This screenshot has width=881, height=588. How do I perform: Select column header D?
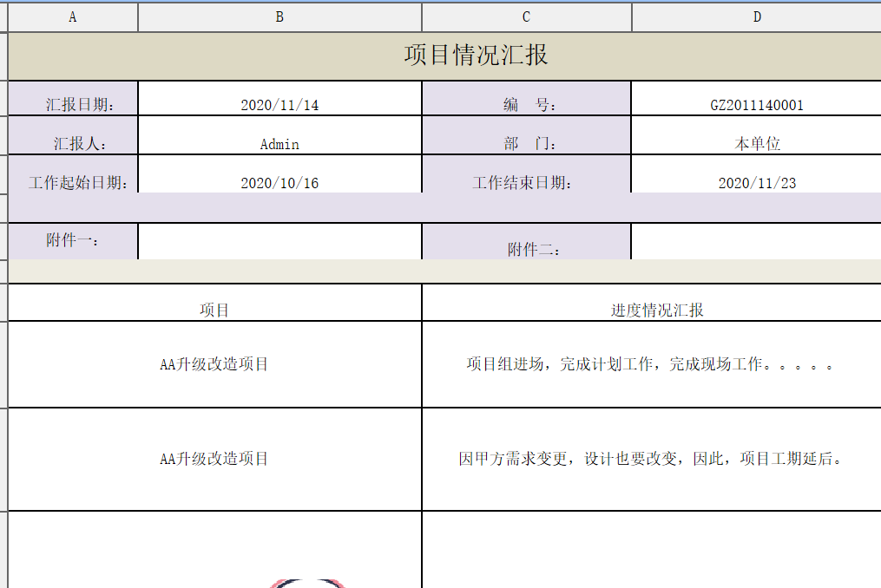coord(756,16)
